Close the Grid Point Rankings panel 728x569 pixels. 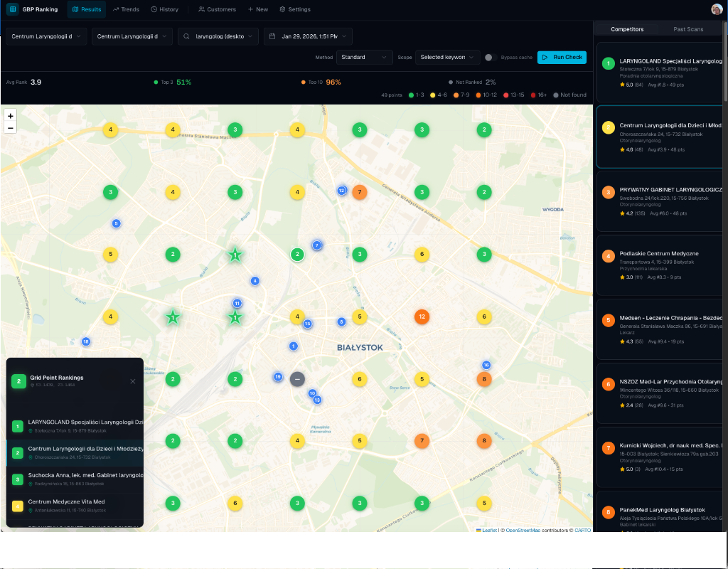click(133, 381)
